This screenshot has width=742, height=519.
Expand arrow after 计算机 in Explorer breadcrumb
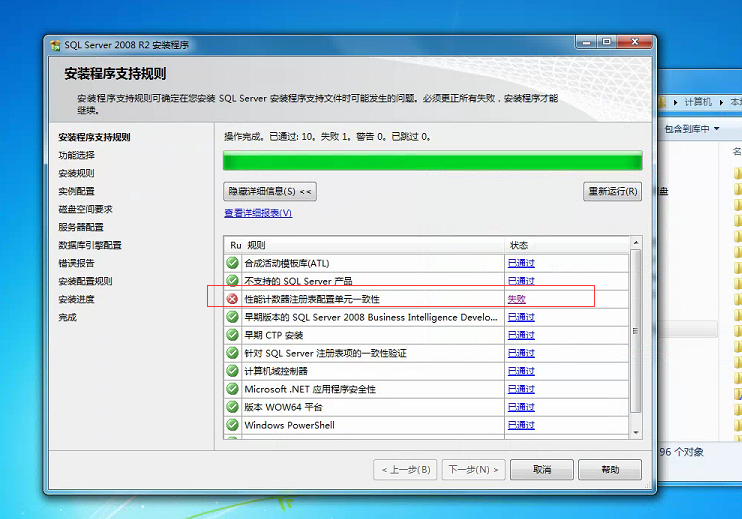pyautogui.click(x=721, y=102)
